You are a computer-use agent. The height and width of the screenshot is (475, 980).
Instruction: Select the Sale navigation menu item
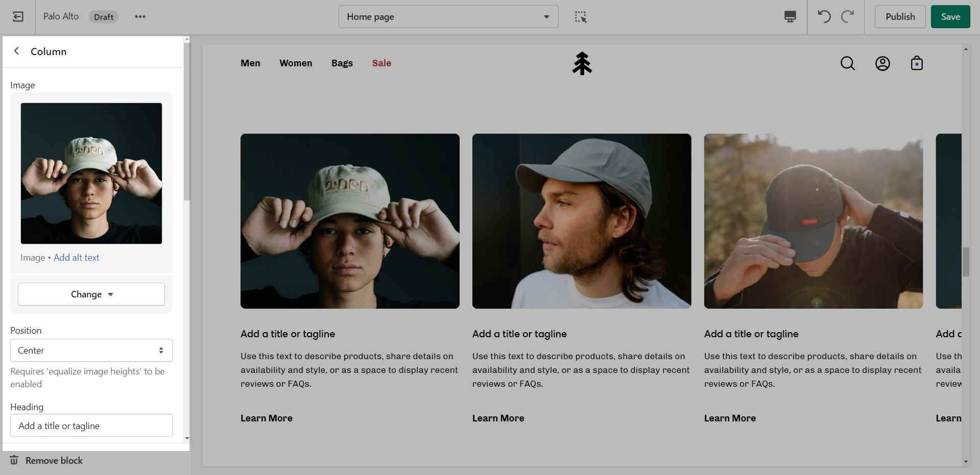(381, 63)
